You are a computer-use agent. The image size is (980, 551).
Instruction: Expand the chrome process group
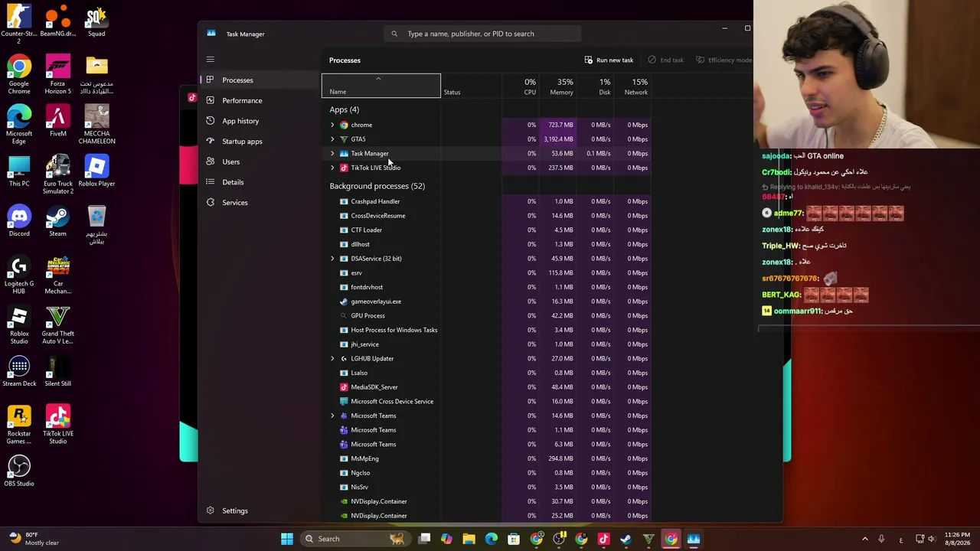coord(332,125)
